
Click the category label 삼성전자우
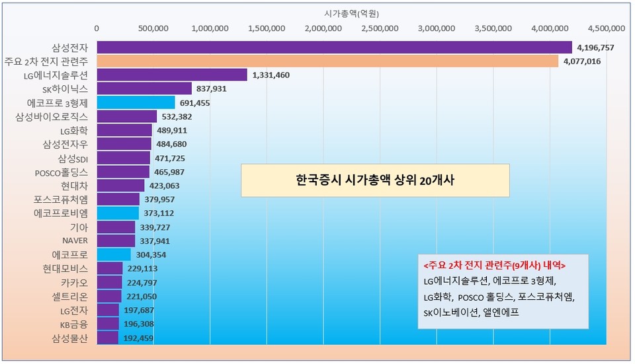65,145
